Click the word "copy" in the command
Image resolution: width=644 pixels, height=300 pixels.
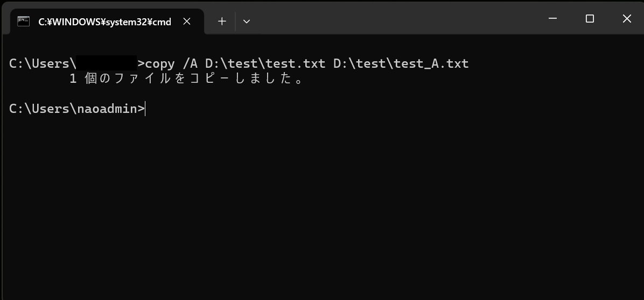coord(160,63)
